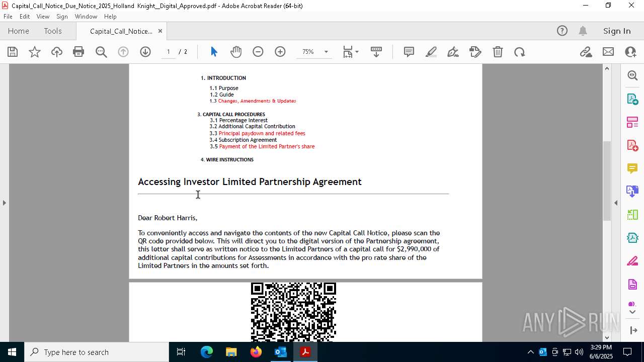Click the page number input field
644x362 pixels.
168,52
